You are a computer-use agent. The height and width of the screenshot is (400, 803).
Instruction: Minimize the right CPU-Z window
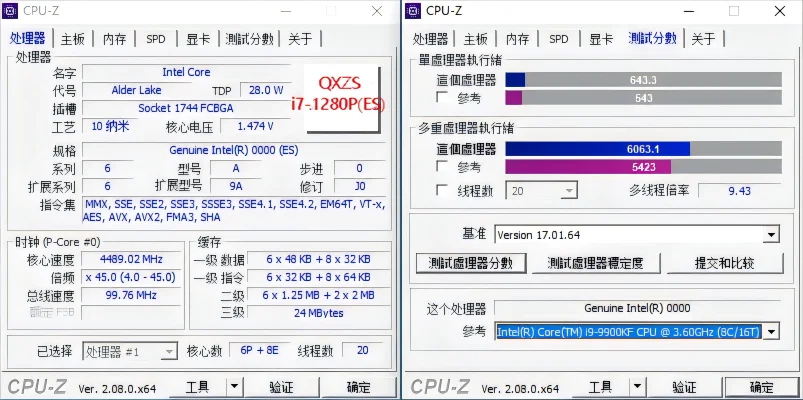[688, 10]
